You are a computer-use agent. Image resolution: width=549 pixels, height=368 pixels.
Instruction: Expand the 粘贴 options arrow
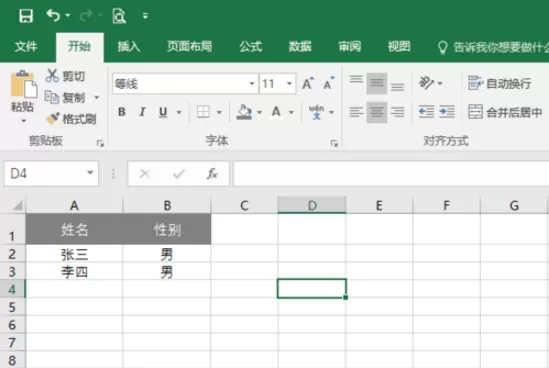tap(23, 121)
